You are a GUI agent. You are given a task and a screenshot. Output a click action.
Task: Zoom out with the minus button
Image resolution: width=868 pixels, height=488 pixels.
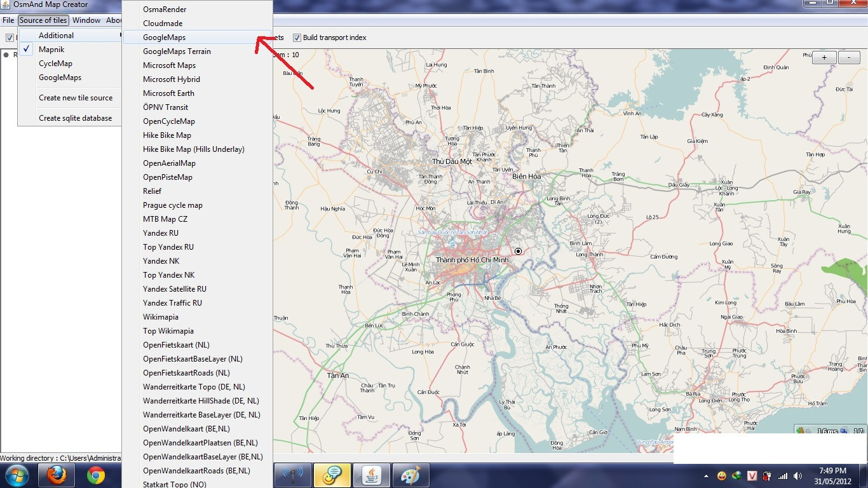[x=849, y=57]
